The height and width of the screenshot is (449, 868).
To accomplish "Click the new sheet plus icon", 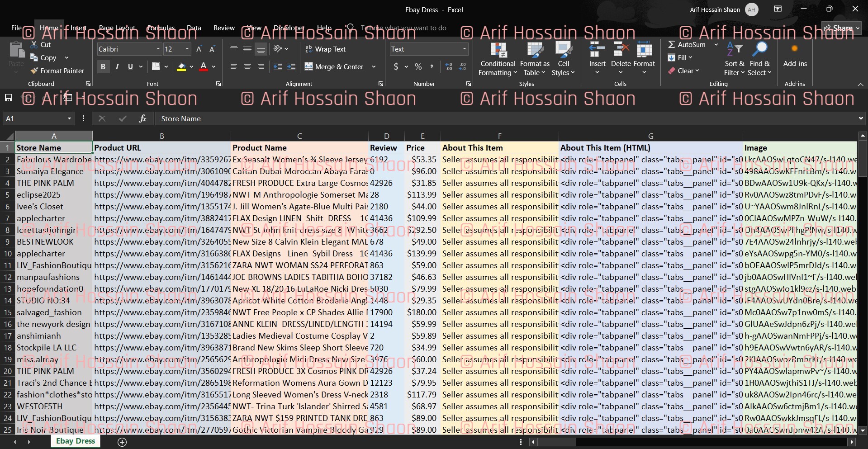I will [x=122, y=442].
